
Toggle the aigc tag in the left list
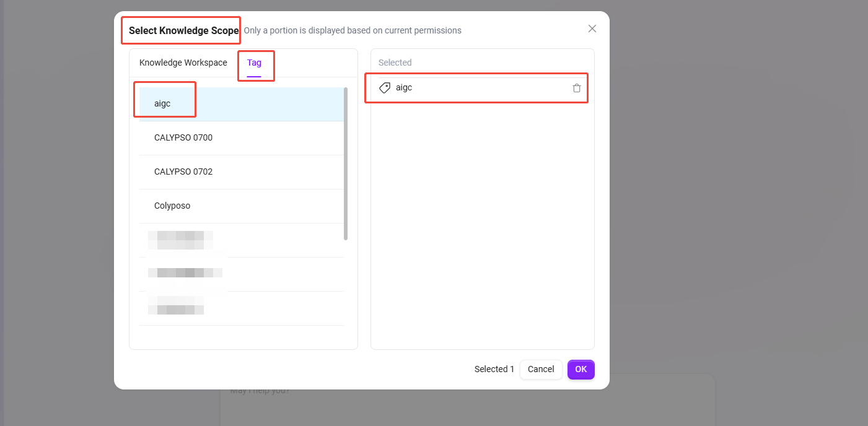(x=162, y=103)
